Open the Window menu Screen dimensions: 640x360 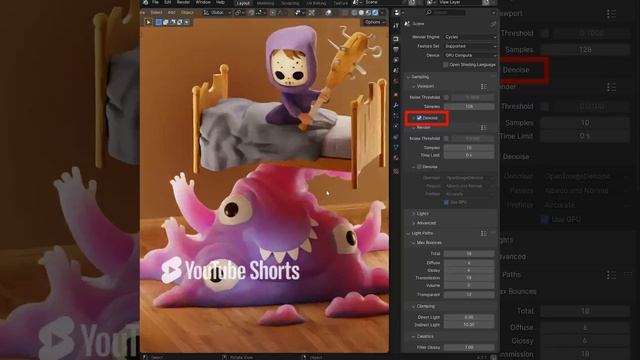[203, 2]
